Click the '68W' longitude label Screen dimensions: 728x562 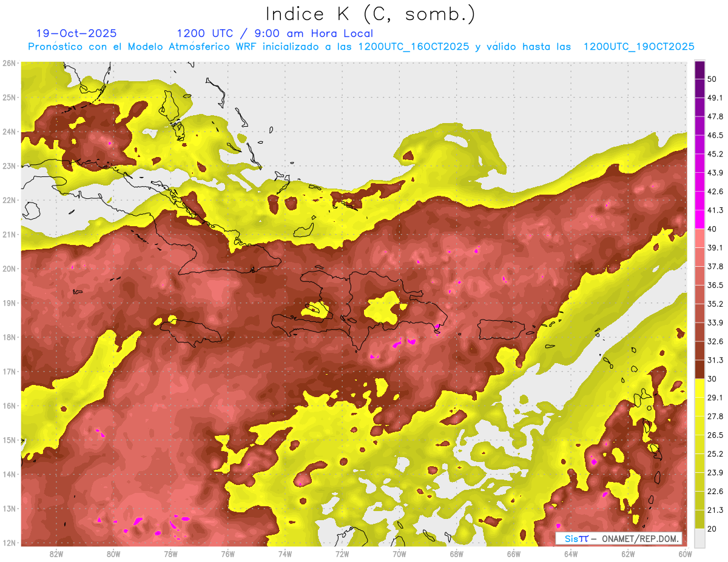[x=457, y=554]
